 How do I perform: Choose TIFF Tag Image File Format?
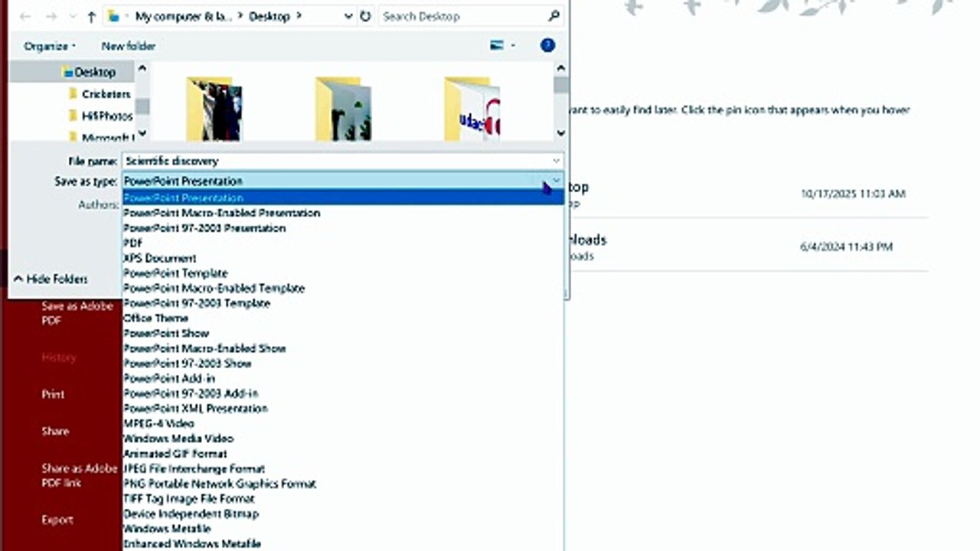[x=343, y=498]
